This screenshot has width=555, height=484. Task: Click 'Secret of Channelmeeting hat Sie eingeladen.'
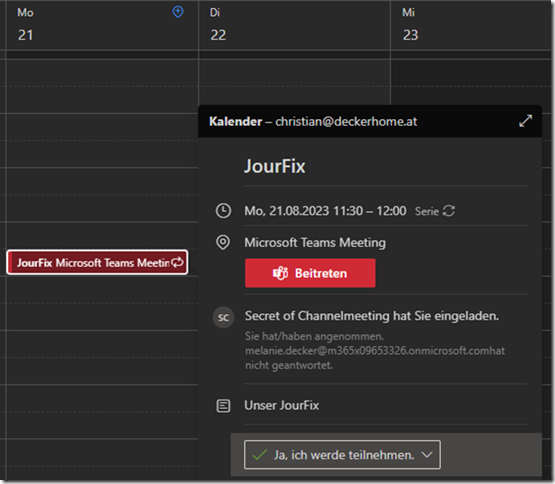click(x=372, y=316)
